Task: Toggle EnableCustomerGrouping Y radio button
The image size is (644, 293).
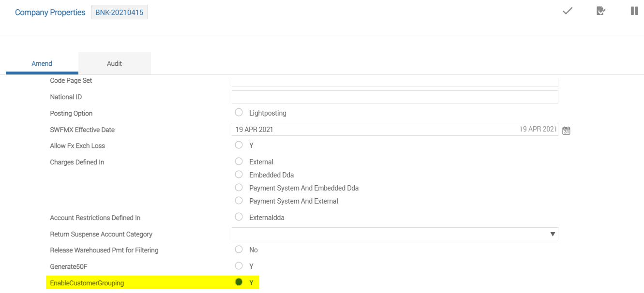Action: coord(239,282)
